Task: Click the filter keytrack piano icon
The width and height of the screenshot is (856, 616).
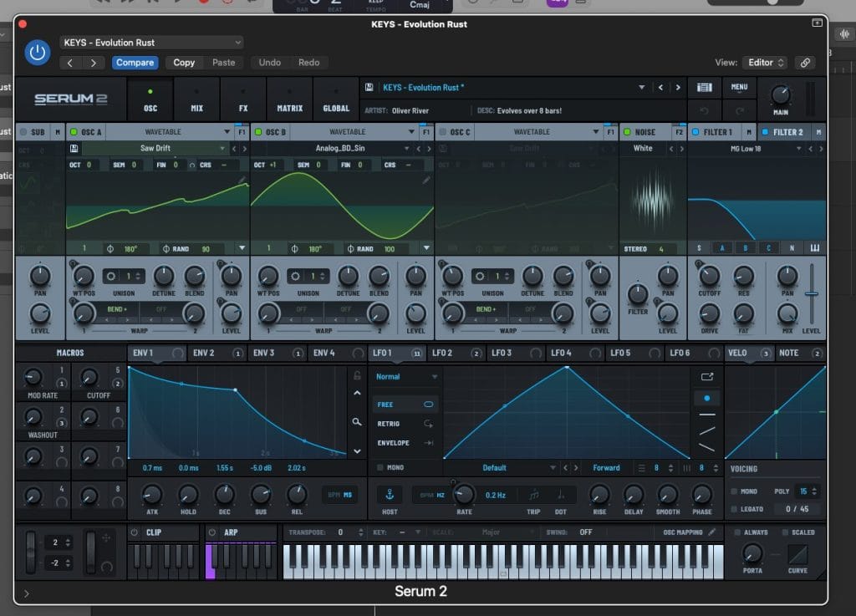Action: click(815, 248)
